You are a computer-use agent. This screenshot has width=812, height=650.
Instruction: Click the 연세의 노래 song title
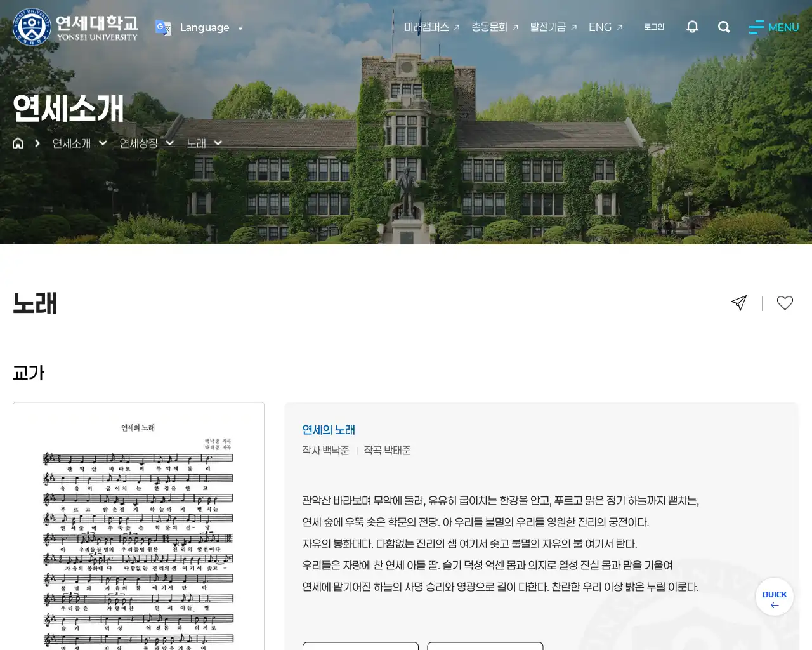(x=329, y=430)
